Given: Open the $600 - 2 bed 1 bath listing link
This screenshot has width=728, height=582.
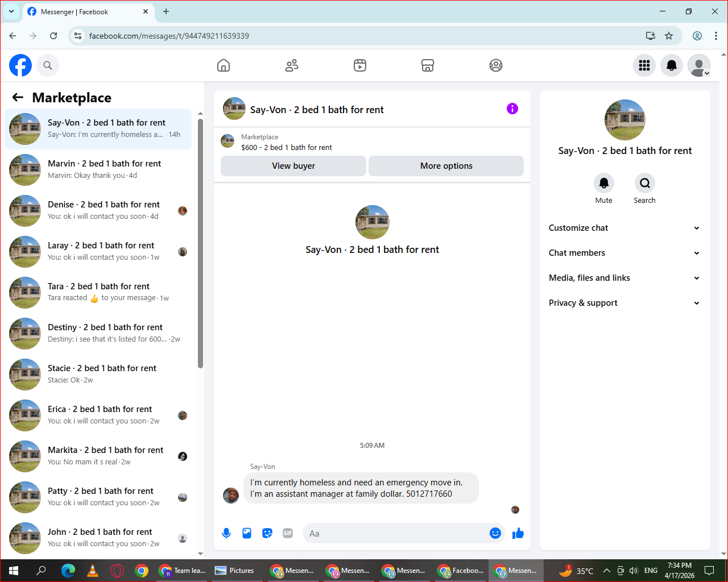Looking at the screenshot, I should (x=287, y=147).
